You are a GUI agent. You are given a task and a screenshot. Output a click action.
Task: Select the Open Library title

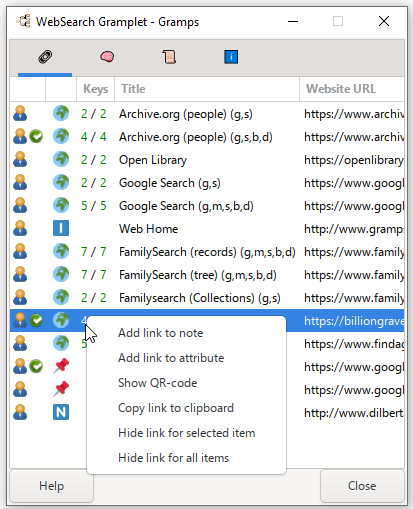(153, 160)
